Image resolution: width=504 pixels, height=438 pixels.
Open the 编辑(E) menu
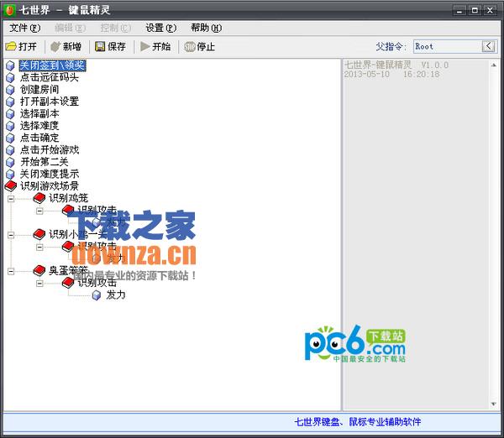coord(70,29)
